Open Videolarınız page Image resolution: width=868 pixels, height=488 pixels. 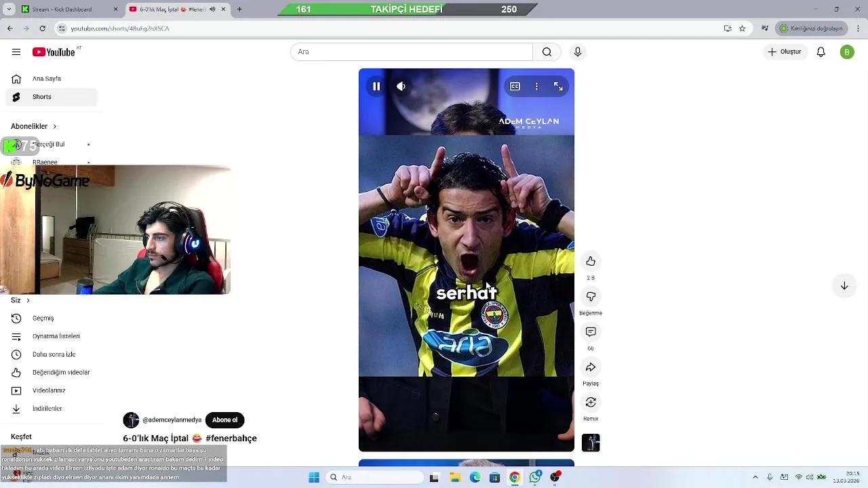pyautogui.click(x=52, y=390)
